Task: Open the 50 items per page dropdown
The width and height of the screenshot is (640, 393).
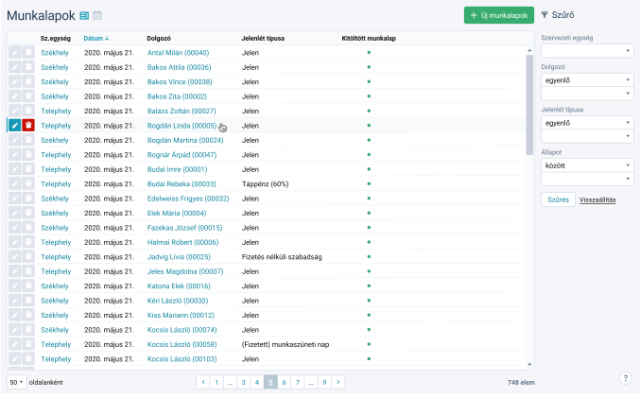Action: [17, 382]
